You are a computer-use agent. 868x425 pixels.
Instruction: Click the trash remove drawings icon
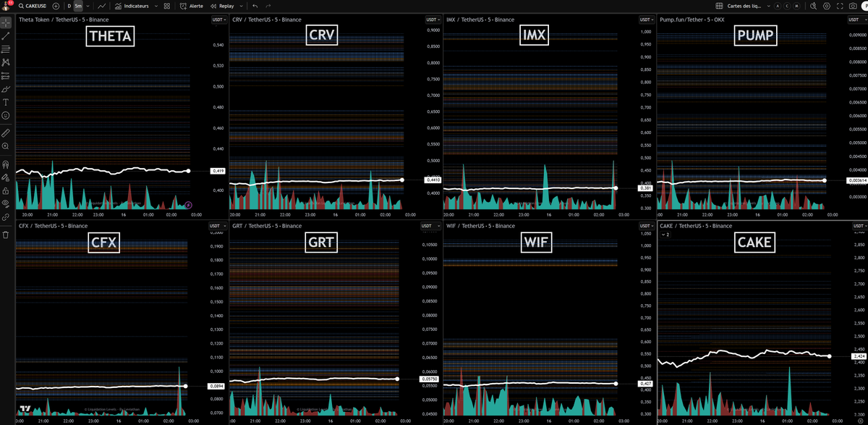(x=6, y=235)
